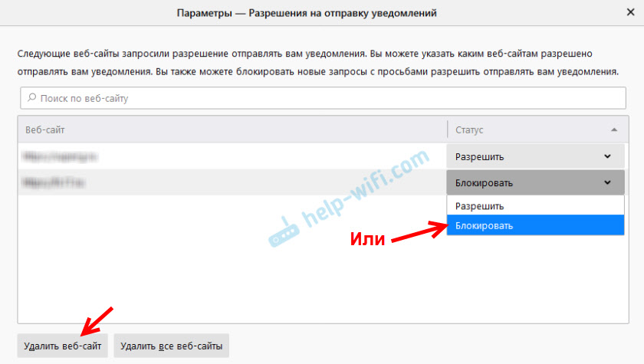Click the Блокировать status dropdown in second row

click(x=535, y=182)
